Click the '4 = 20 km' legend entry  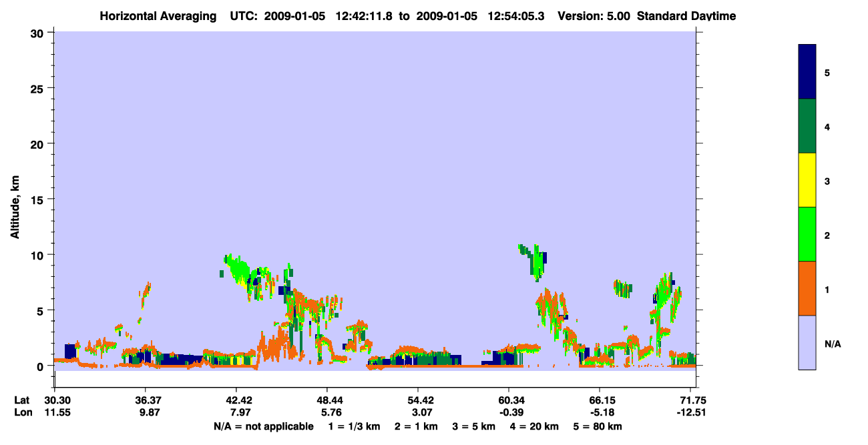[x=535, y=426]
